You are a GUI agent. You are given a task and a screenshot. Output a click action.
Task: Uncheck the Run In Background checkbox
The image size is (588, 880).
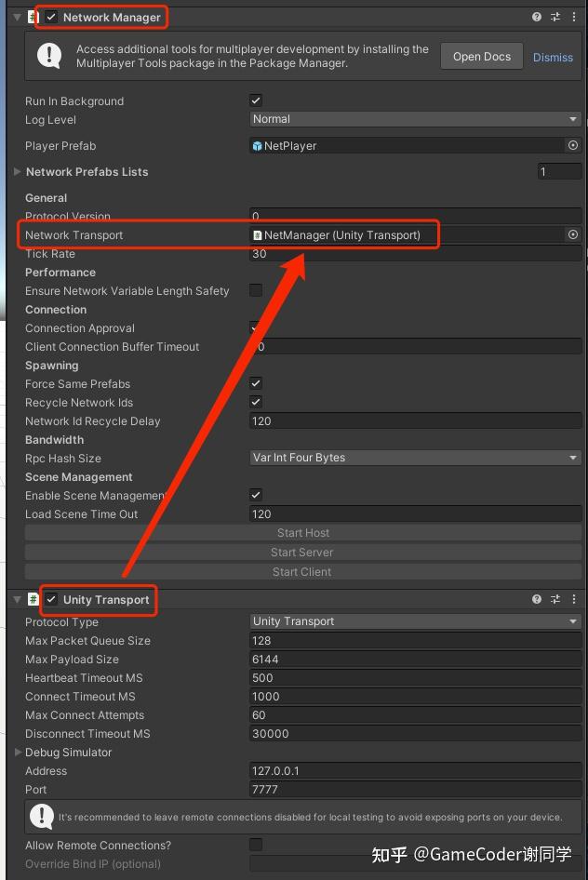pos(255,100)
